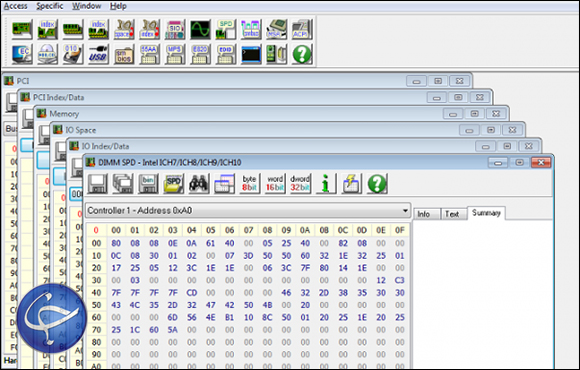This screenshot has height=370, width=580.
Task: Open the ACPI tables tool
Action: pos(302,29)
